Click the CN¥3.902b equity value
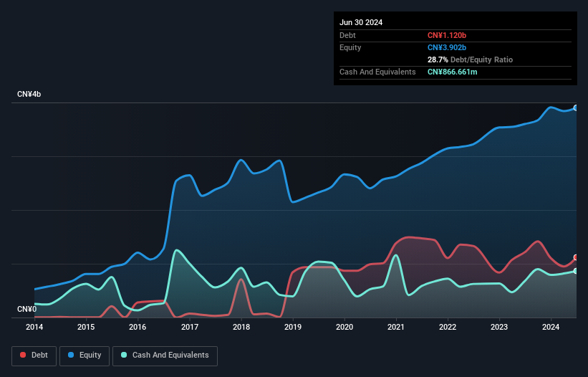 click(447, 47)
